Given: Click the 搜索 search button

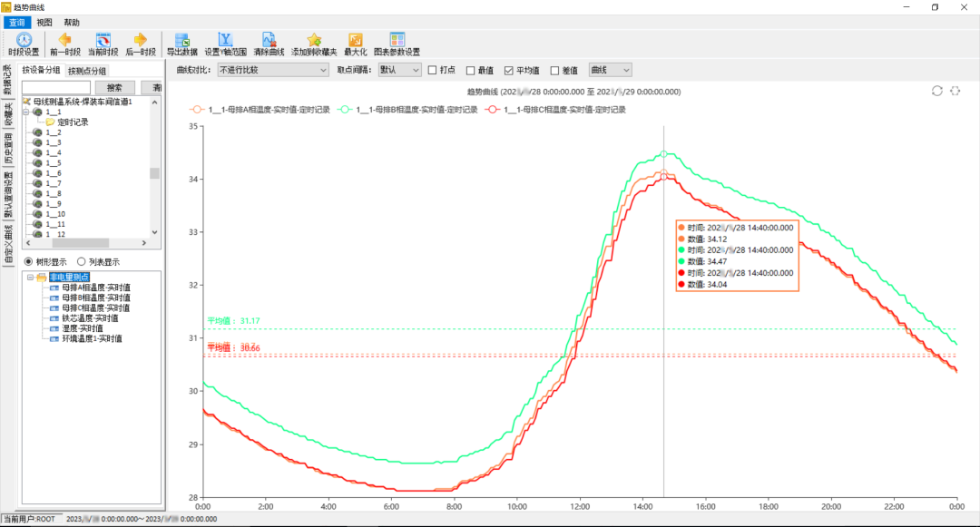Looking at the screenshot, I should pos(114,88).
